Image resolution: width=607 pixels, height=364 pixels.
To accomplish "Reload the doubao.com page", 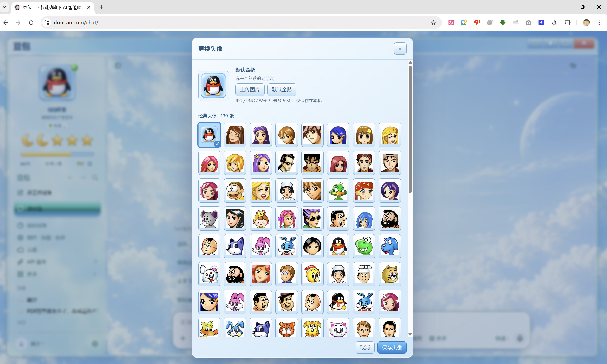I will coord(31,23).
